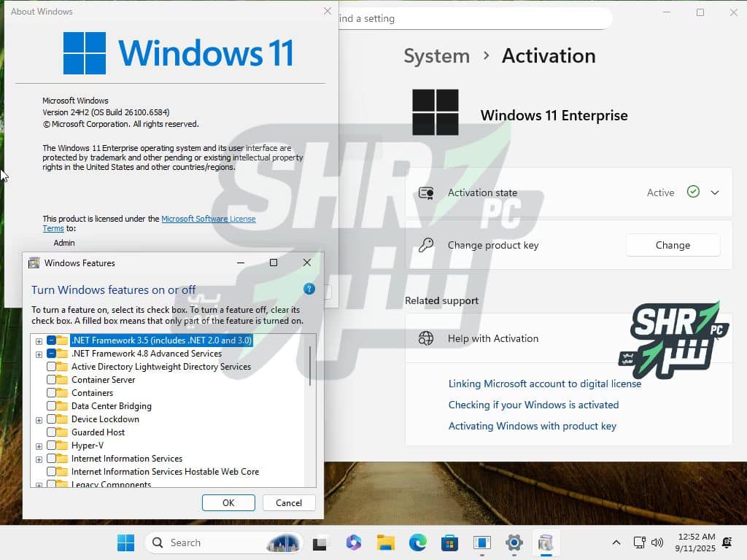Expand the .NET Framework 3.5 tree node
Viewport: 747px width, 560px height.
pyautogui.click(x=39, y=341)
